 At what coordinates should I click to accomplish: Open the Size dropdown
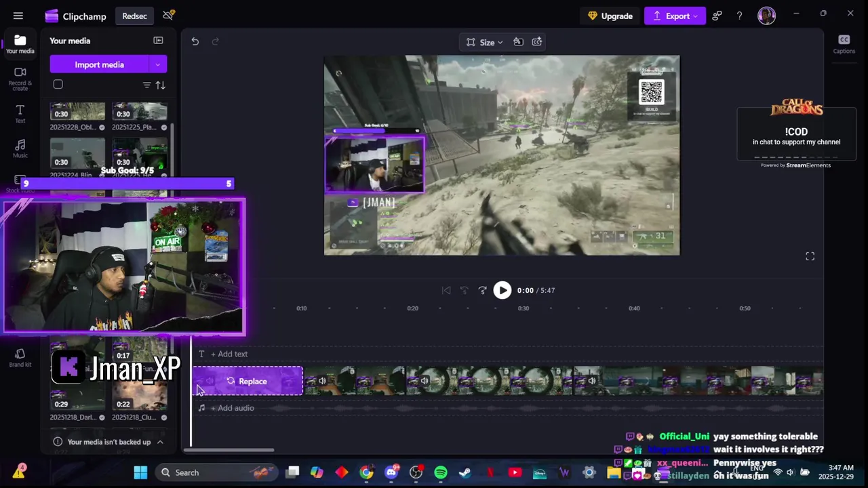point(485,42)
